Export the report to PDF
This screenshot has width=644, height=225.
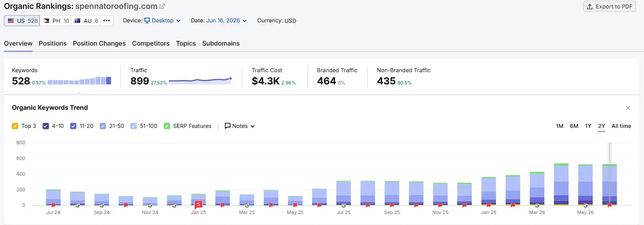click(x=609, y=6)
